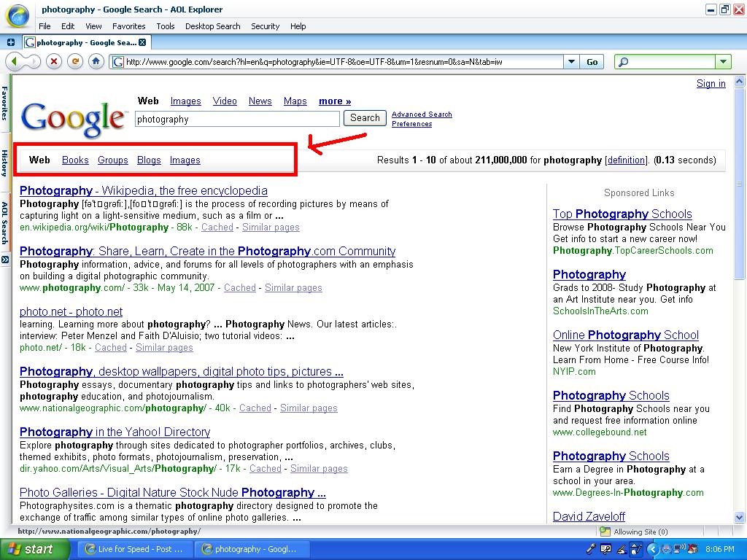Image resolution: width=747 pixels, height=560 pixels.
Task: Open the Help menu
Action: pos(298,26)
